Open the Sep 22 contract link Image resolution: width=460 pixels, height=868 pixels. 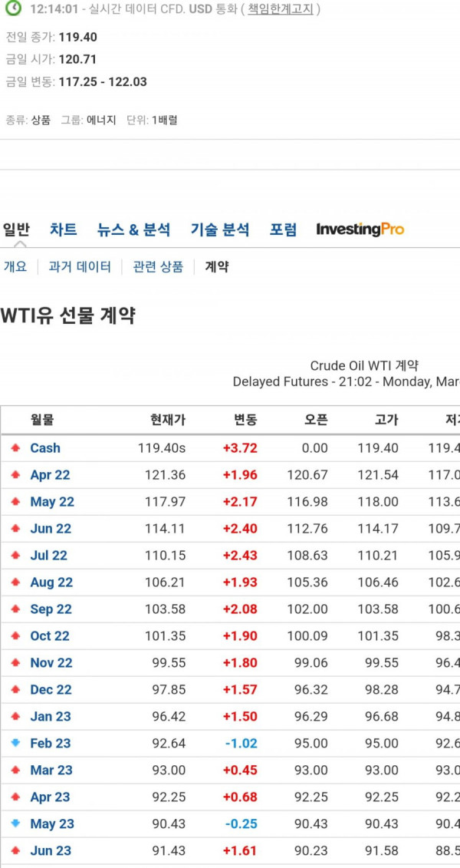click(51, 609)
